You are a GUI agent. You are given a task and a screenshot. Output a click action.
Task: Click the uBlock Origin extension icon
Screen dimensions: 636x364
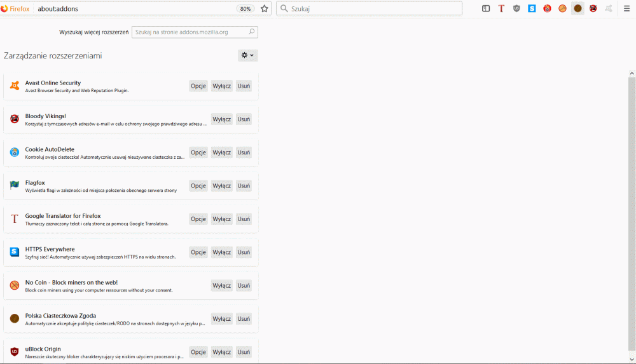pos(15,352)
